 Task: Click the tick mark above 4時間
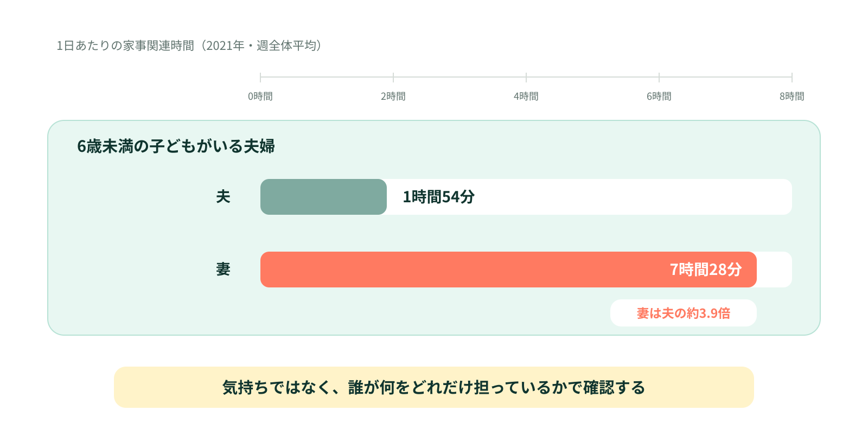click(526, 78)
